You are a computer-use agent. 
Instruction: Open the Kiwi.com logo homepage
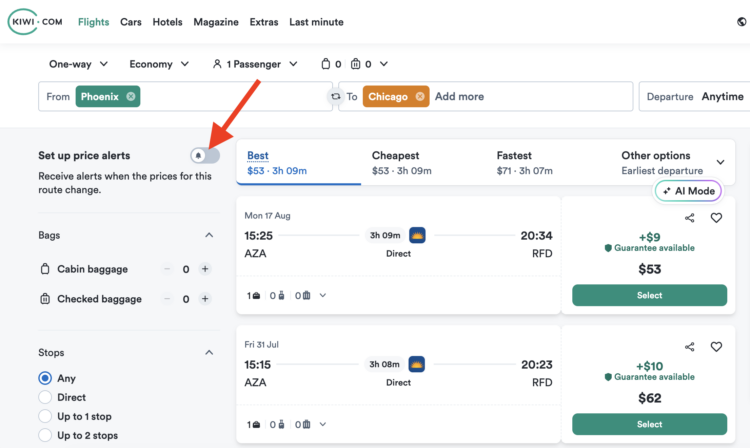35,22
